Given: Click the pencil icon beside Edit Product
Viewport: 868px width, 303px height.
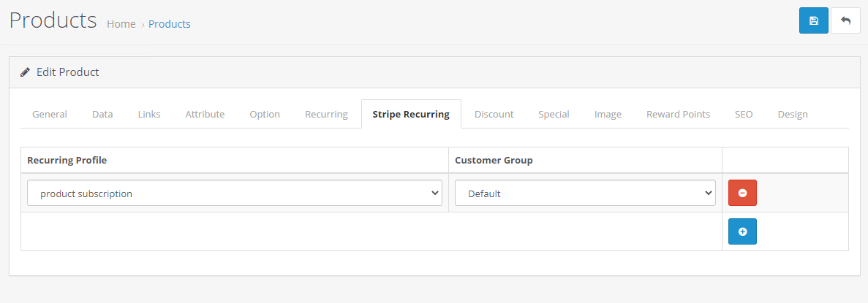Looking at the screenshot, I should pos(25,72).
